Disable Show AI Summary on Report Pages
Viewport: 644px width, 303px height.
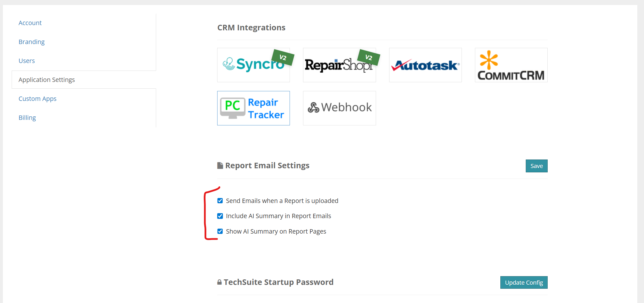click(220, 231)
